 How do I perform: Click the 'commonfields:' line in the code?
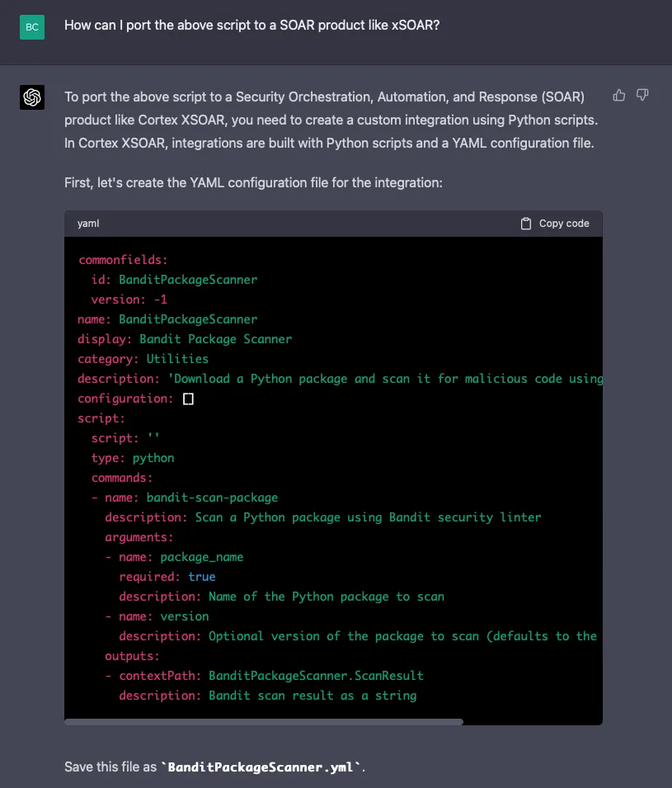[x=123, y=260]
